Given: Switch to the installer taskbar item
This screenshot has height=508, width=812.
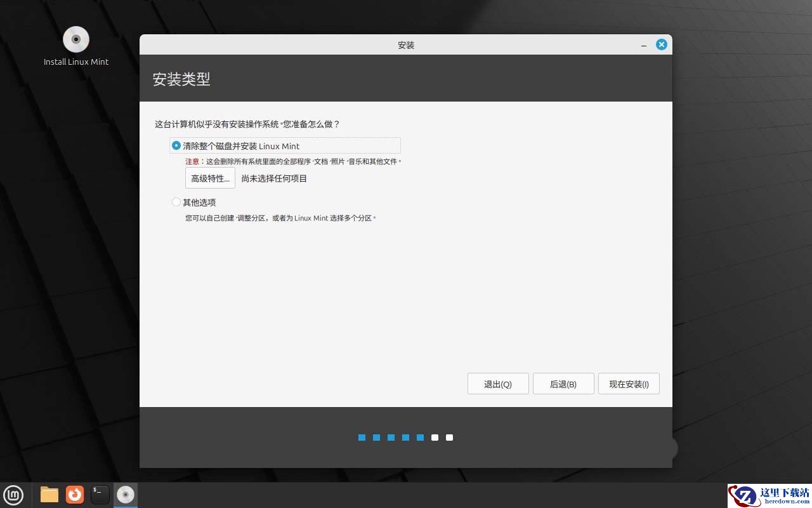Looking at the screenshot, I should (x=126, y=495).
